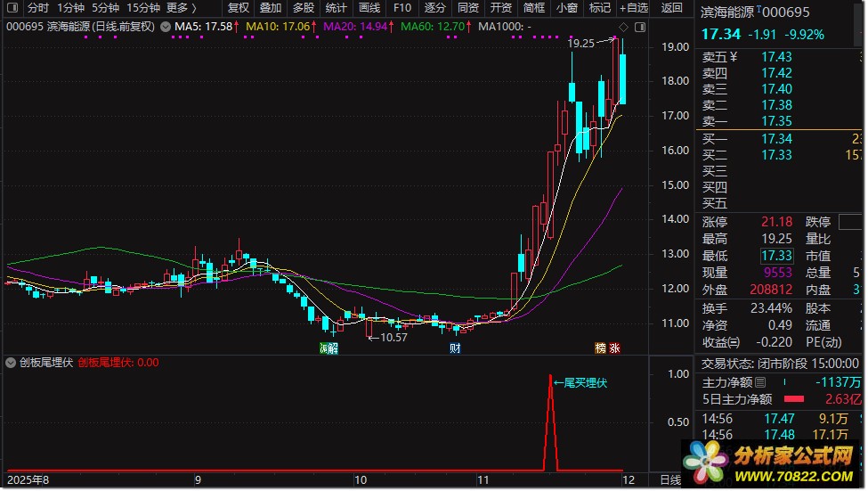Screen dimensions: 868x491
Task: Expand the main chart indicator dropdown arrow
Action: (x=166, y=27)
